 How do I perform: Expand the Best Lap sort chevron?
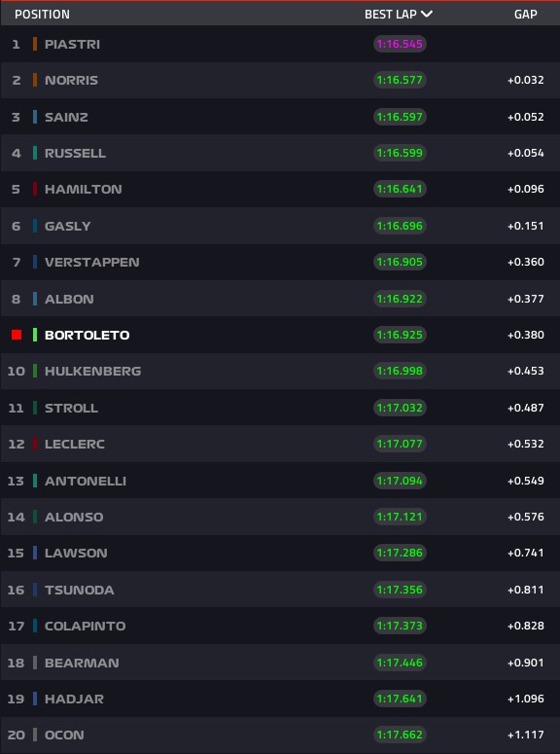[427, 14]
